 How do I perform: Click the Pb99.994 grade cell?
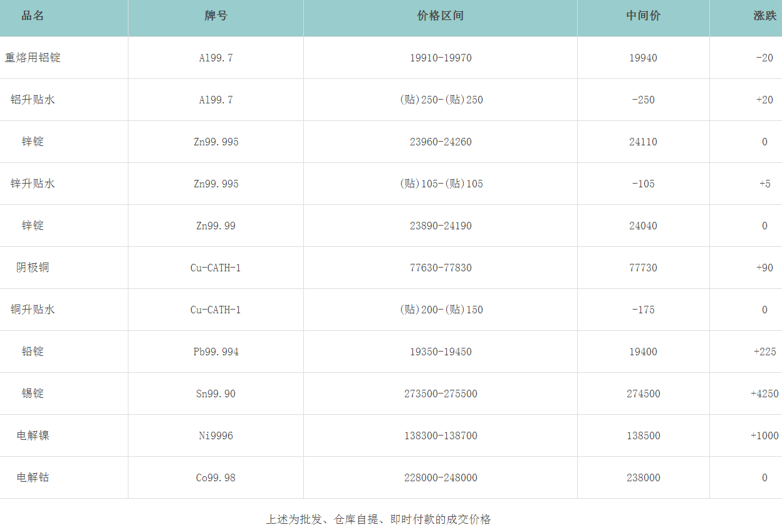[216, 352]
